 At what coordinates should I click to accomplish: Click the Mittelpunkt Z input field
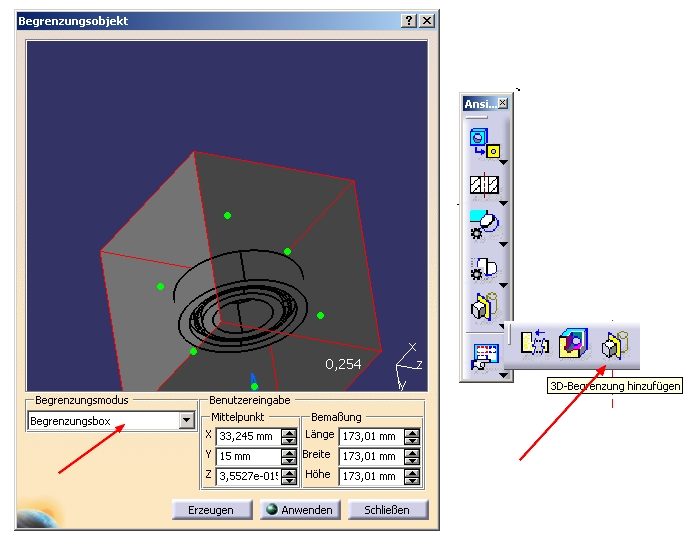(x=248, y=476)
